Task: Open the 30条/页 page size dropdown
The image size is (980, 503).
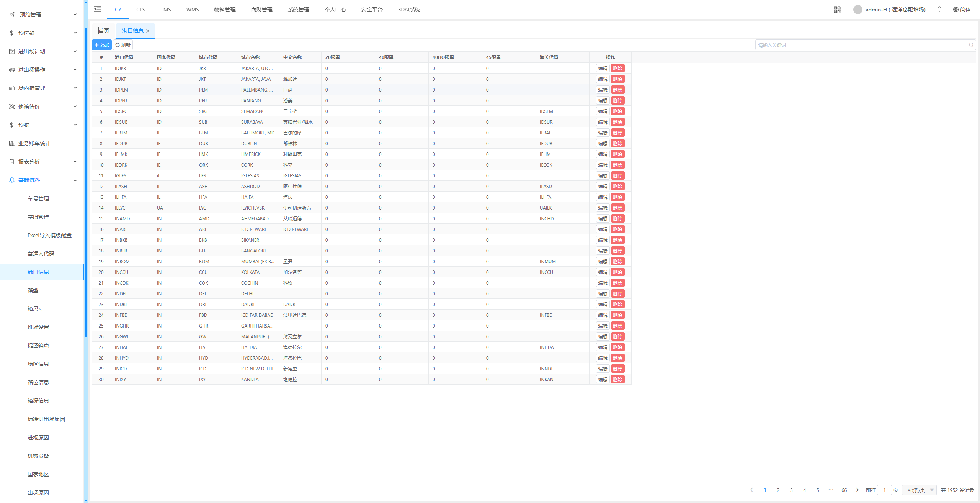Action: click(x=919, y=490)
